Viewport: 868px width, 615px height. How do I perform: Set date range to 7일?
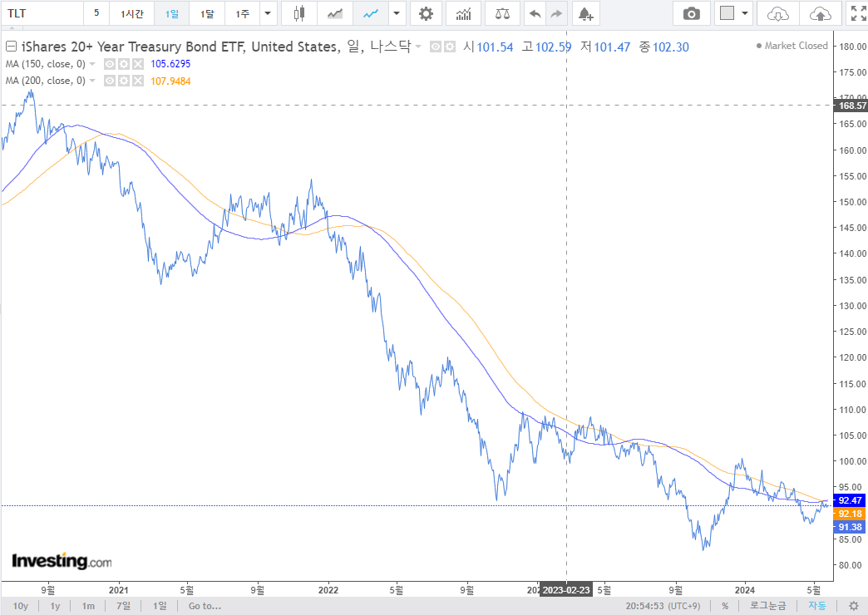click(123, 606)
